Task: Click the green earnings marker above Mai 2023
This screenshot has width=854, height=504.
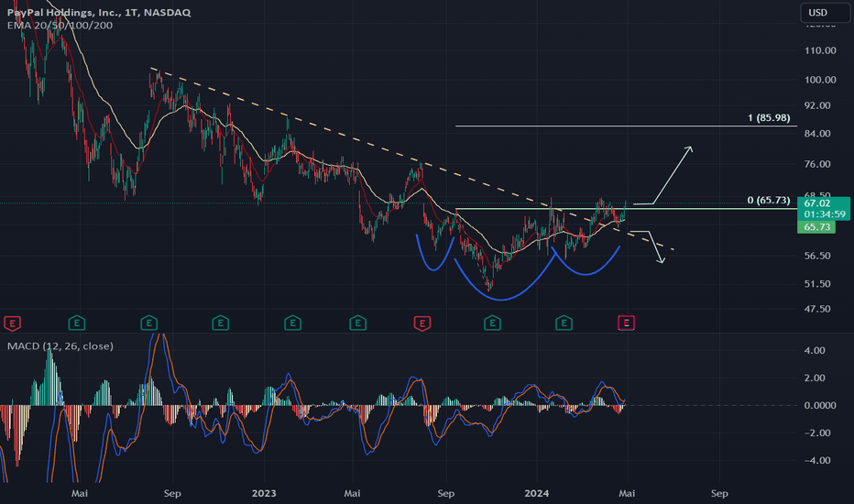Action: coord(358,323)
